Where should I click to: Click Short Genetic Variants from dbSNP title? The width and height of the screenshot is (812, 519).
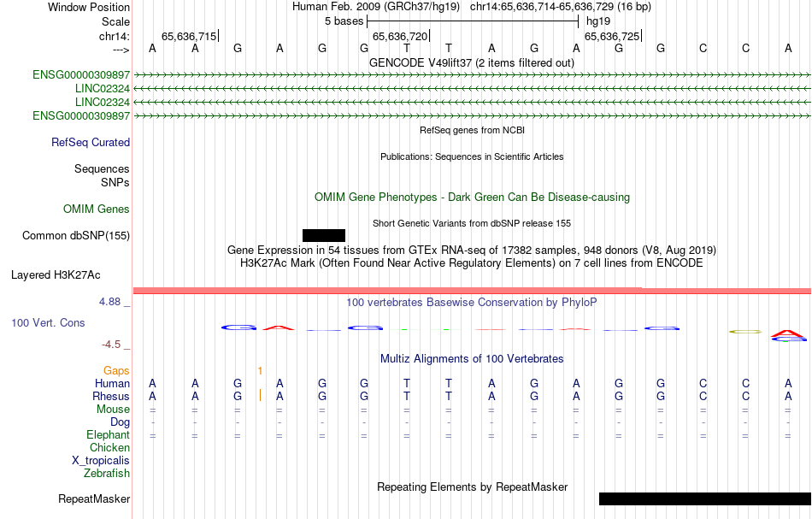pos(472,224)
